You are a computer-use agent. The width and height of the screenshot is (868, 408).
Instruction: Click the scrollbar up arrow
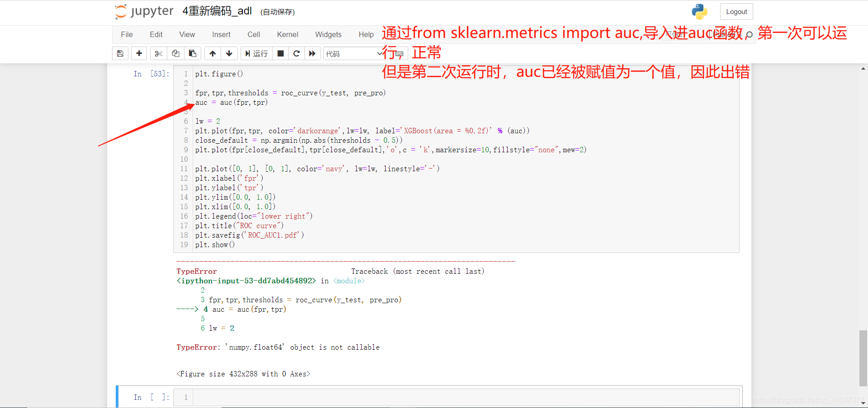pyautogui.click(x=863, y=69)
